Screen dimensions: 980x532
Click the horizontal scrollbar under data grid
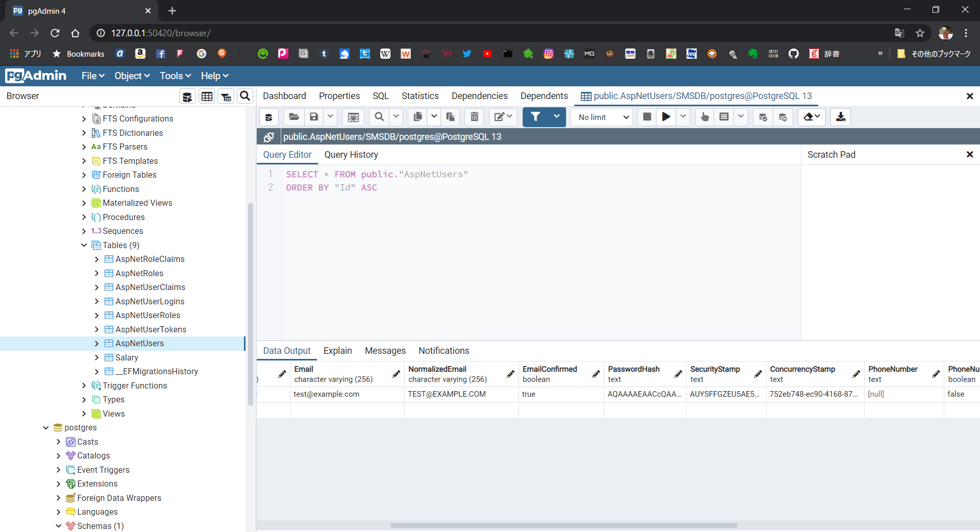(564, 525)
